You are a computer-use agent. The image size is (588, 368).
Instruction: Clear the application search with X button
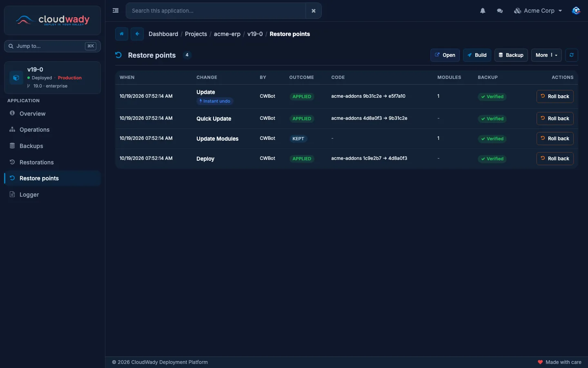point(313,11)
